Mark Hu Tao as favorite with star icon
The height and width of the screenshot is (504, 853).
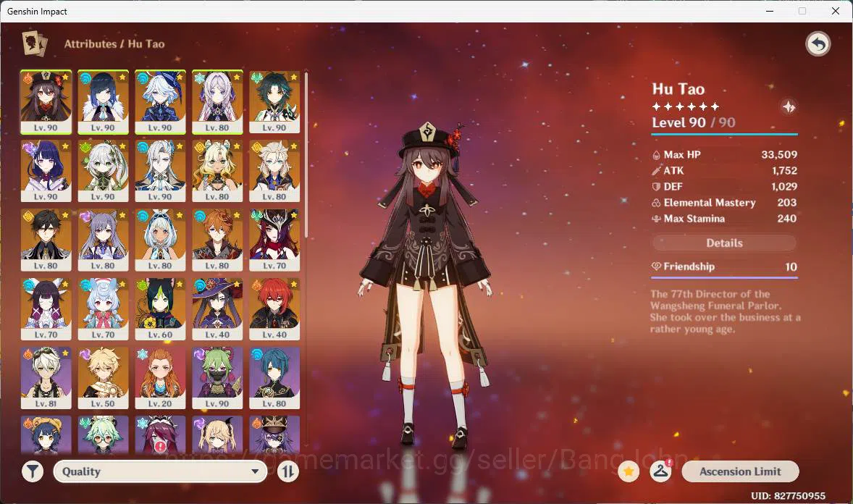coord(629,471)
